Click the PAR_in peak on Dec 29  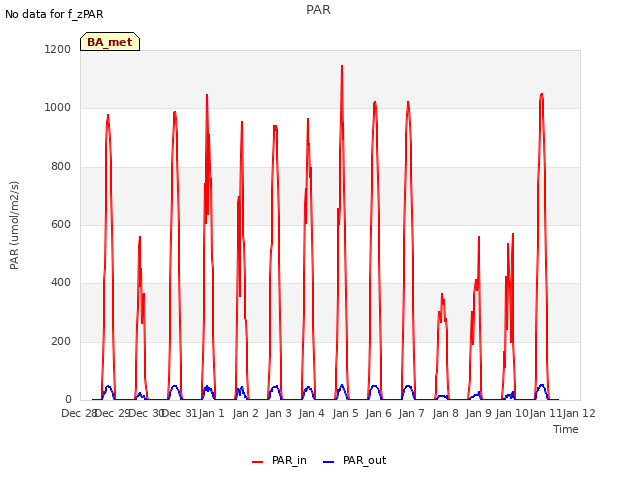click(108, 116)
